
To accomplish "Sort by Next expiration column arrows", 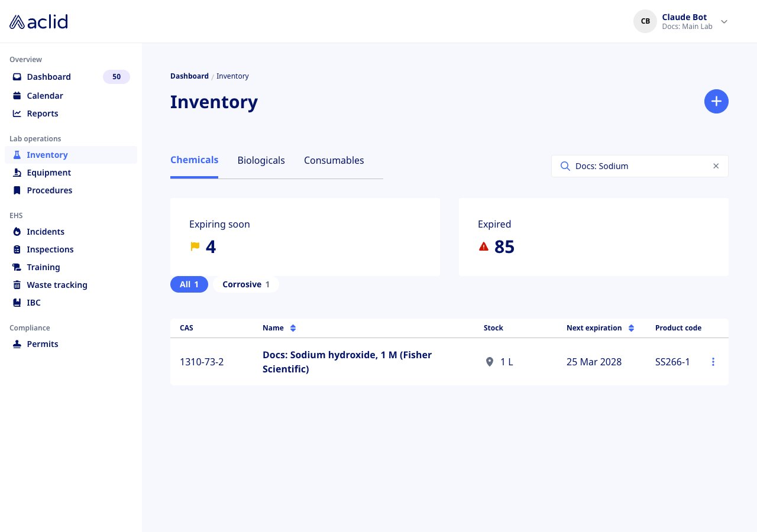I will tap(631, 328).
